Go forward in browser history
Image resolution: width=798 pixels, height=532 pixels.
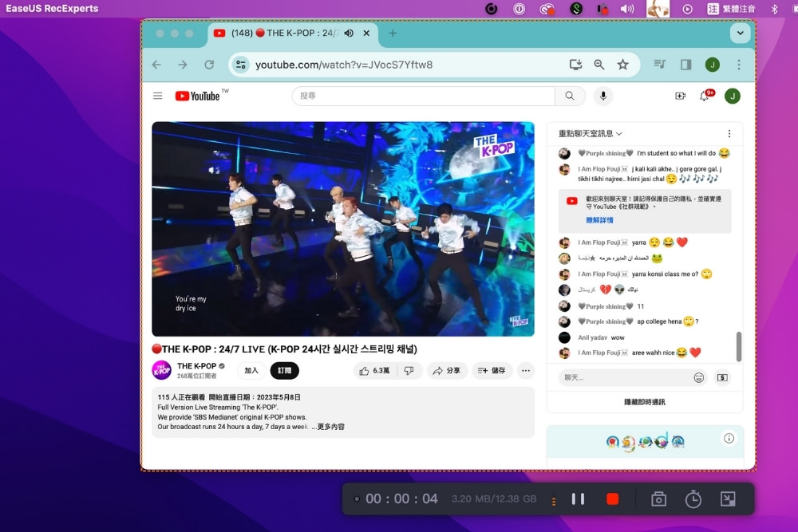point(183,65)
